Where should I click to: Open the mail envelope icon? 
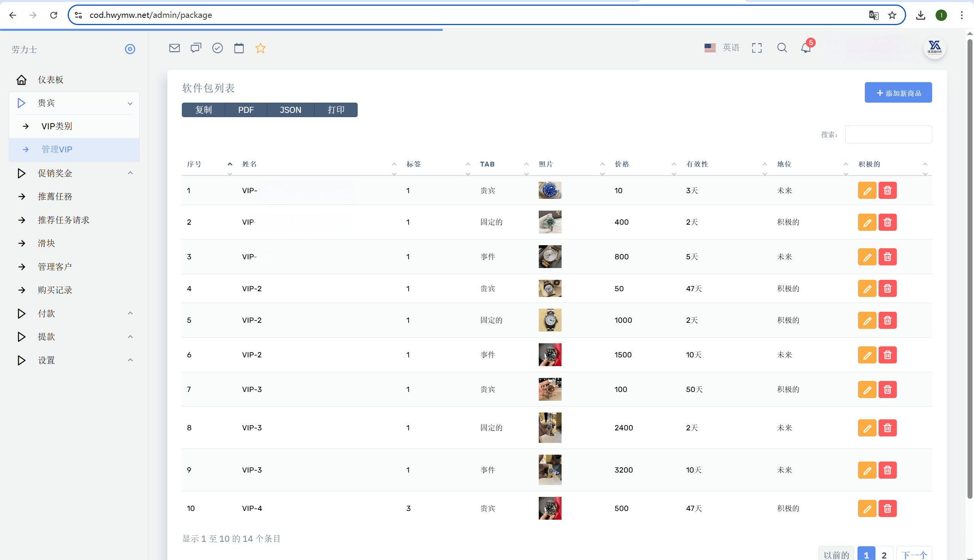(x=174, y=48)
